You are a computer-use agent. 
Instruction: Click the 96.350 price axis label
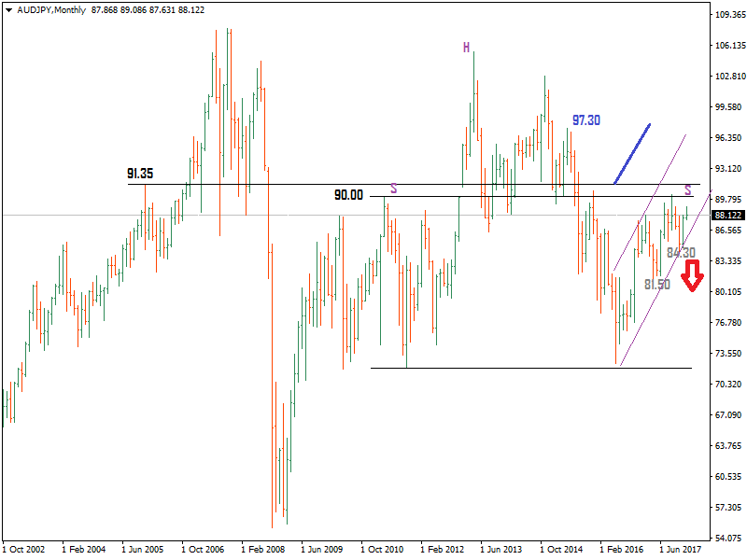pos(728,137)
